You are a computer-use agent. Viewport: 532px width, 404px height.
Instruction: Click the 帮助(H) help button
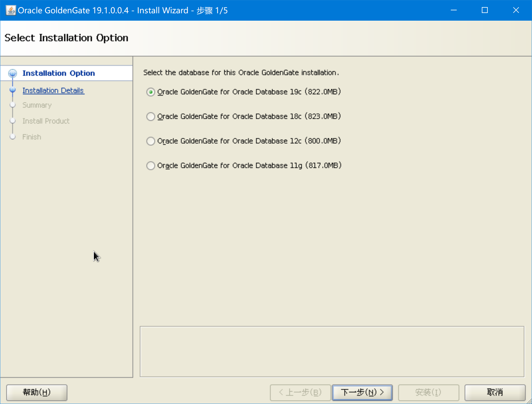click(x=37, y=392)
